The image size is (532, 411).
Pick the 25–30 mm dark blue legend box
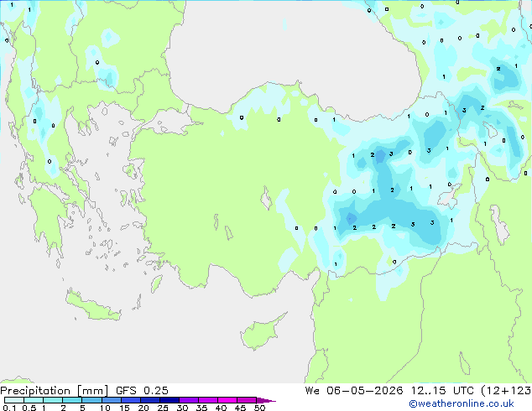pos(170,400)
